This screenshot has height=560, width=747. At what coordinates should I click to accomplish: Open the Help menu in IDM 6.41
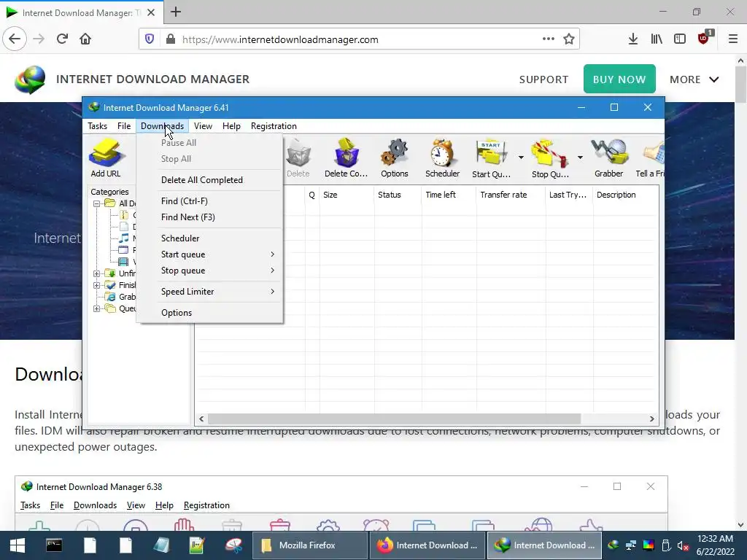(x=231, y=126)
